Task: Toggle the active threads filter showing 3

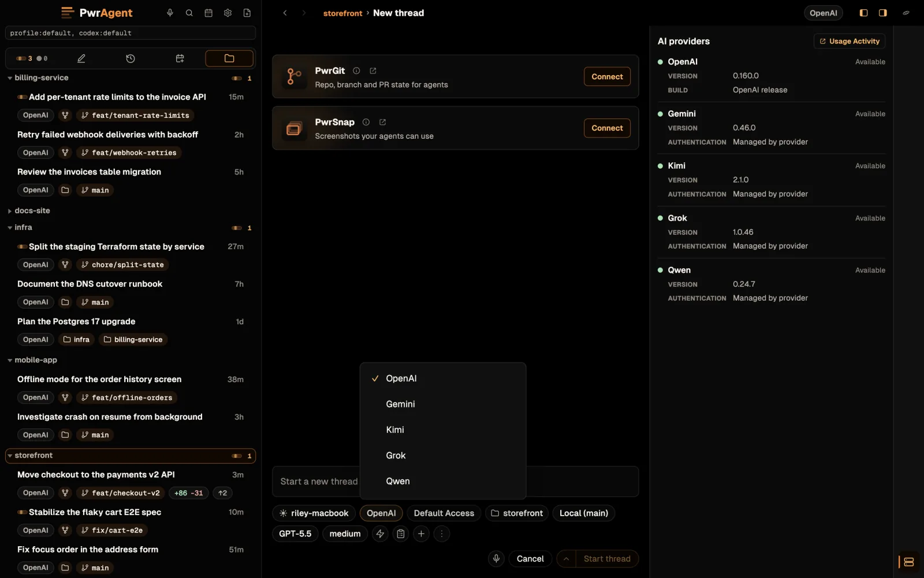Action: point(24,58)
